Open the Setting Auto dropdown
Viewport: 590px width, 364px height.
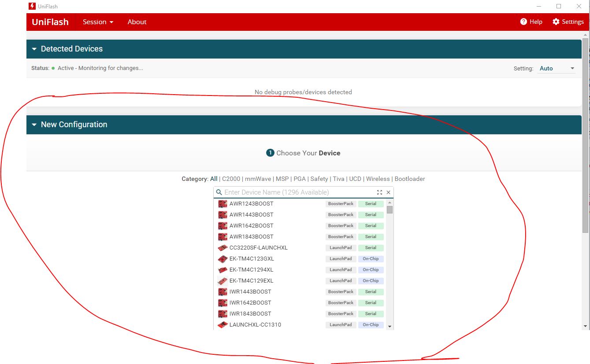point(557,68)
